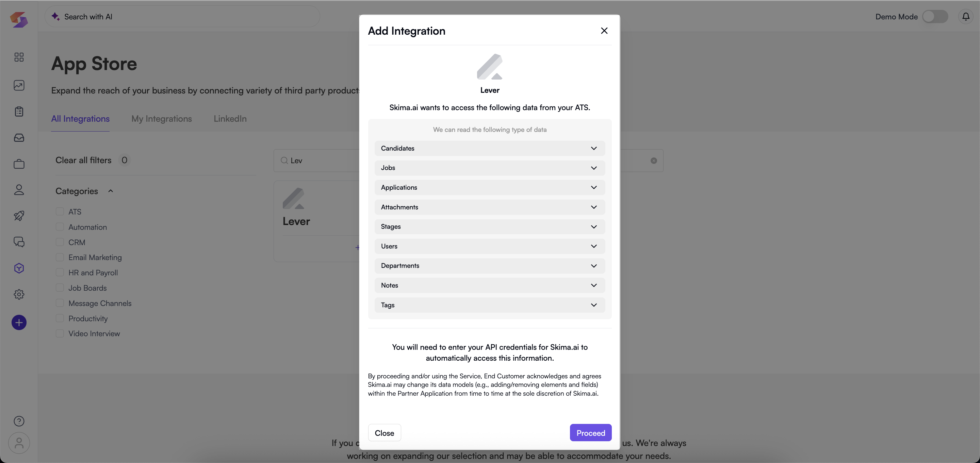980x463 pixels.
Task: Click the Proceed button
Action: [x=590, y=433]
